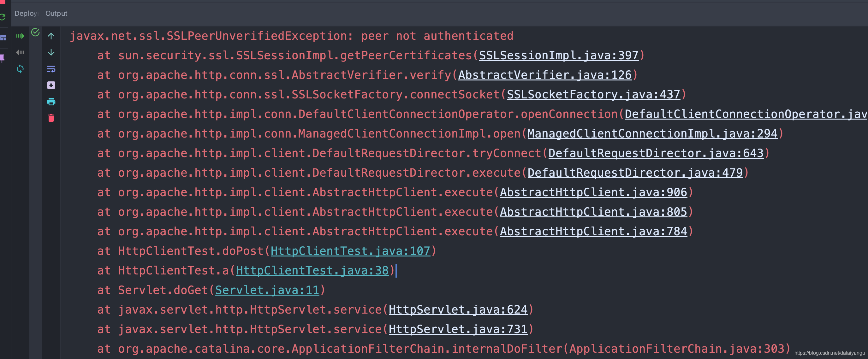Click 'HttpClientTest.a' method text
The height and width of the screenshot is (359, 868).
[174, 270]
